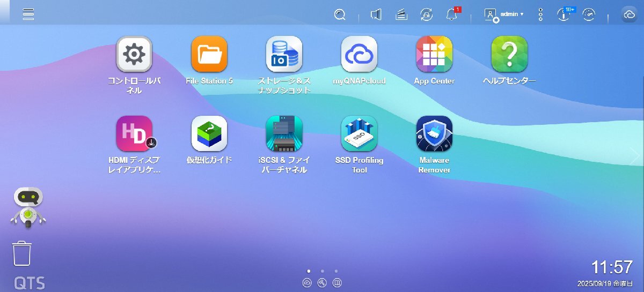The image size is (644, 292).
Task: Open ヘルプセンター
Action: (x=509, y=54)
